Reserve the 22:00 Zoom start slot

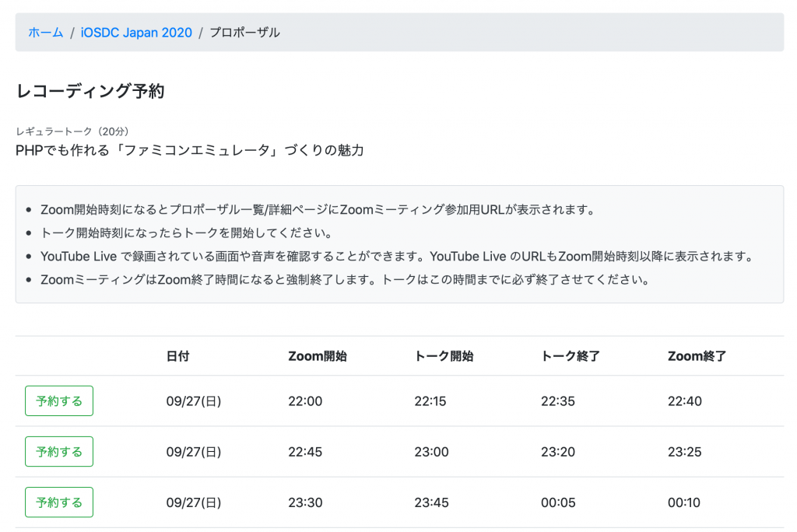click(59, 401)
